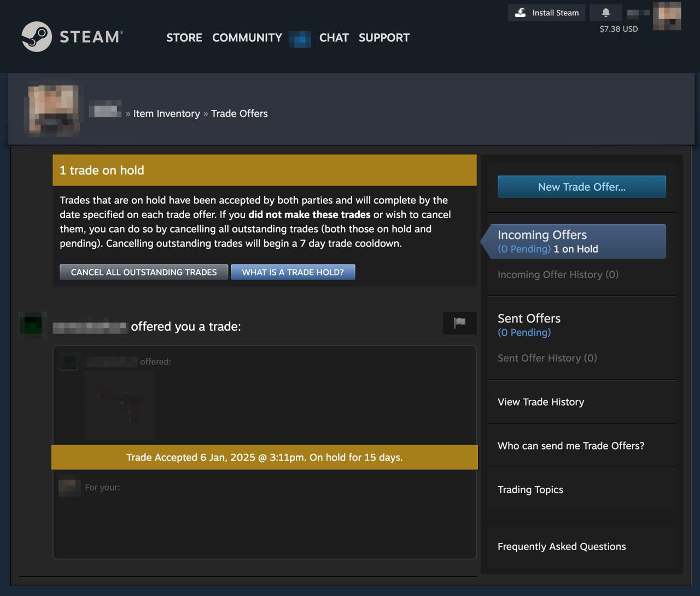Click the Install Steam button
This screenshot has height=596, width=700.
pos(546,13)
